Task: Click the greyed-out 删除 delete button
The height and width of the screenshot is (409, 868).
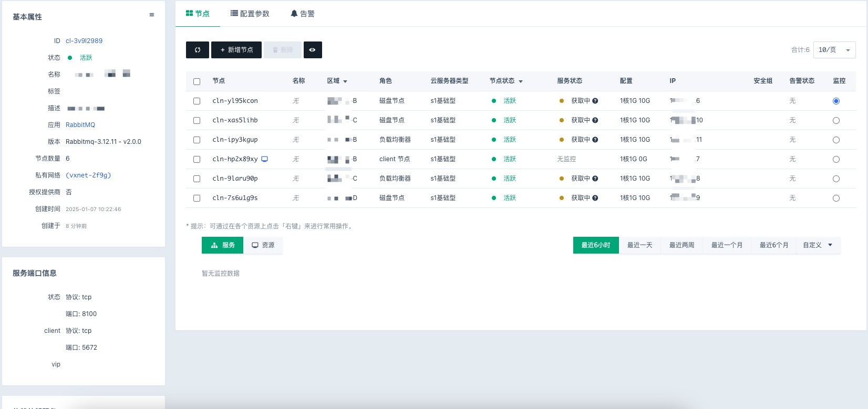Action: (283, 50)
